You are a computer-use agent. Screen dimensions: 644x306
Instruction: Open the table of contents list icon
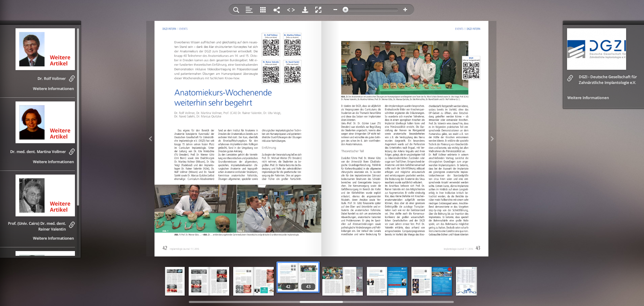click(x=249, y=10)
